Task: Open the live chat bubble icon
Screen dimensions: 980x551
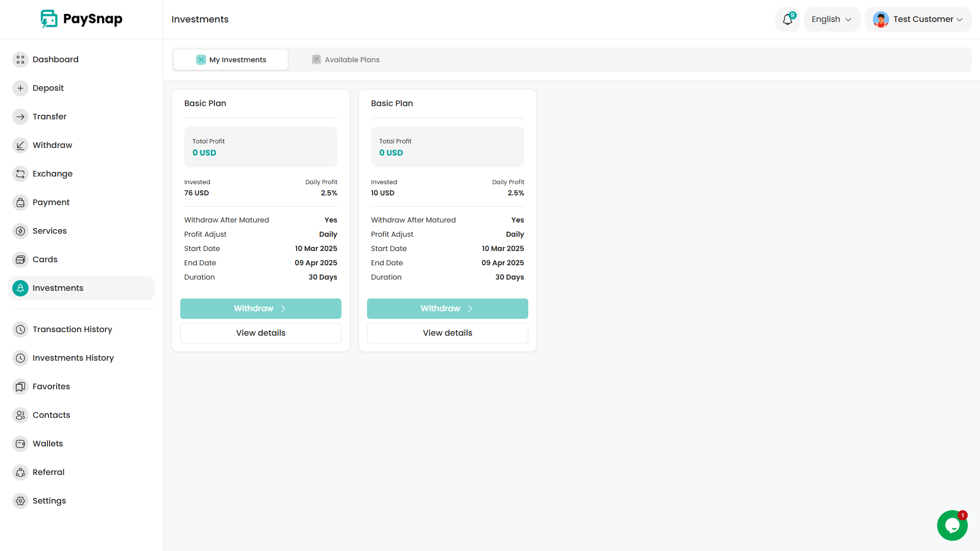Action: click(x=952, y=525)
